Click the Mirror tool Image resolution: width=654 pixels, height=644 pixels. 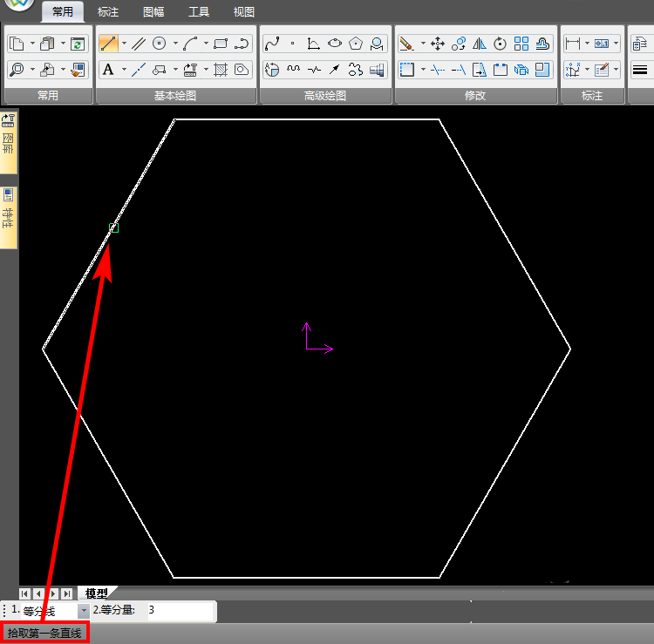click(x=480, y=44)
